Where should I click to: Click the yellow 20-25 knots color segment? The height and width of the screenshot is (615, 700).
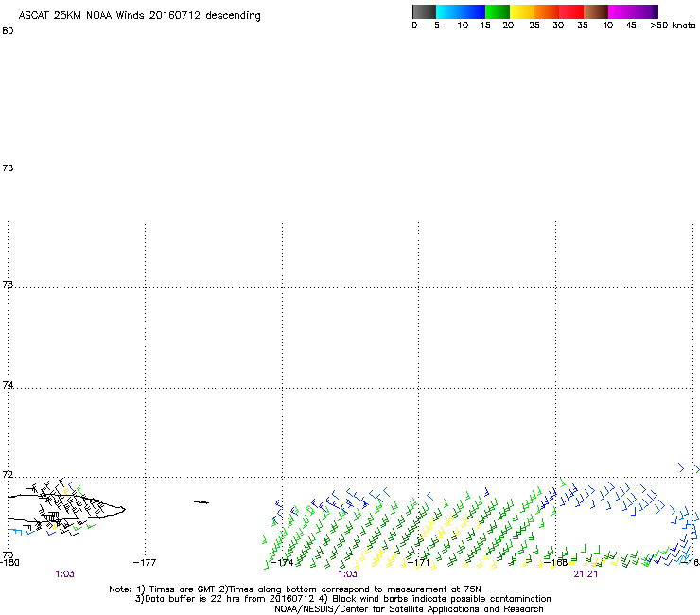(522, 11)
